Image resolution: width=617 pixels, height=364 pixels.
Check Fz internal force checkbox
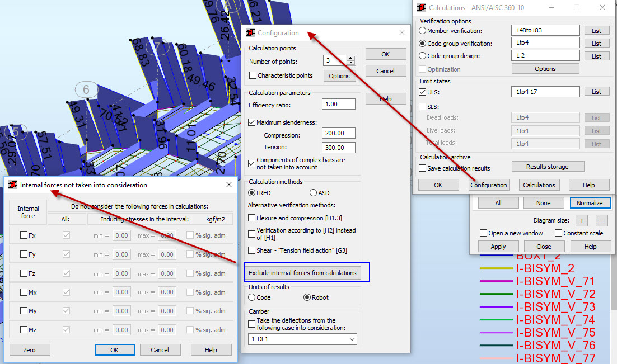[x=24, y=273]
